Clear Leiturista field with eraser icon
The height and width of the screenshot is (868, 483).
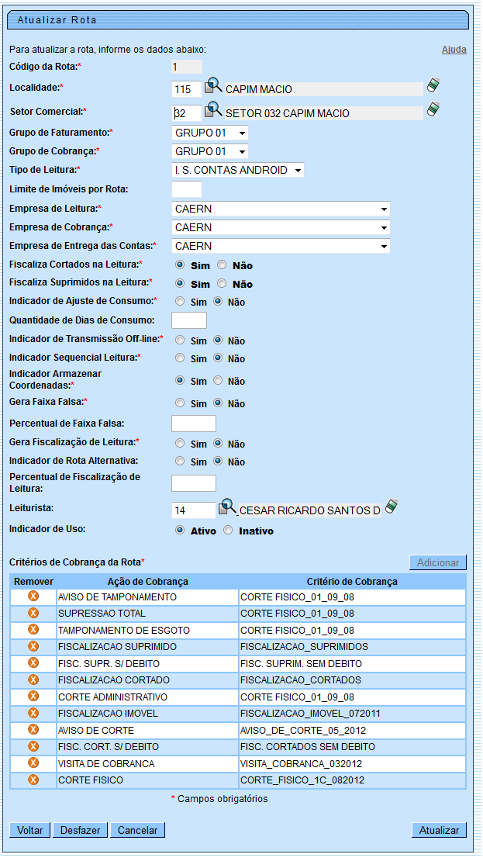[x=392, y=507]
